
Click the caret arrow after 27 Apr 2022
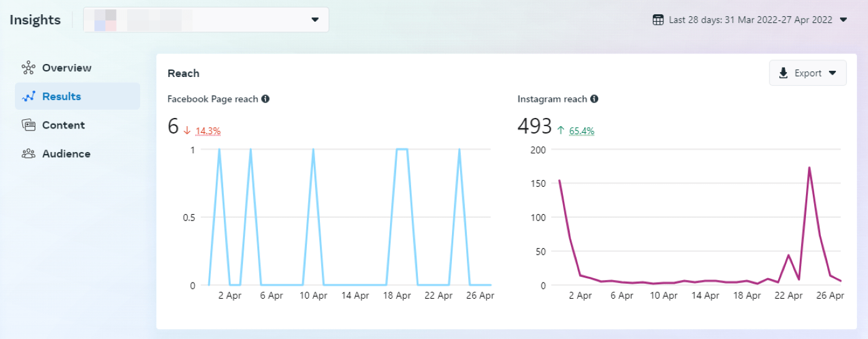pyautogui.click(x=843, y=20)
